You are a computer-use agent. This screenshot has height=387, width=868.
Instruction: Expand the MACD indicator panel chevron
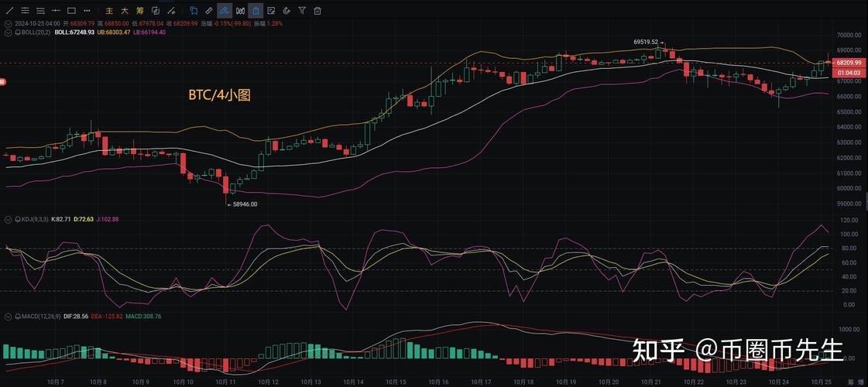[9, 317]
